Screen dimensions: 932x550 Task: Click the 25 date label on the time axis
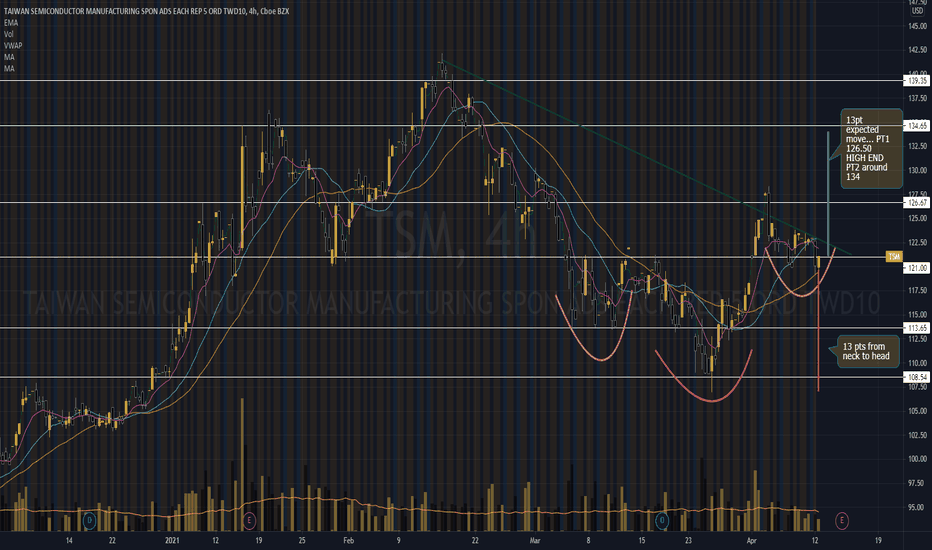(302, 540)
